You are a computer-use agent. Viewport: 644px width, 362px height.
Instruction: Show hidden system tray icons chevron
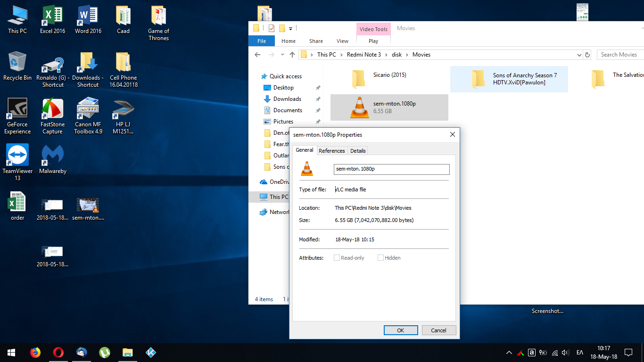509,353
